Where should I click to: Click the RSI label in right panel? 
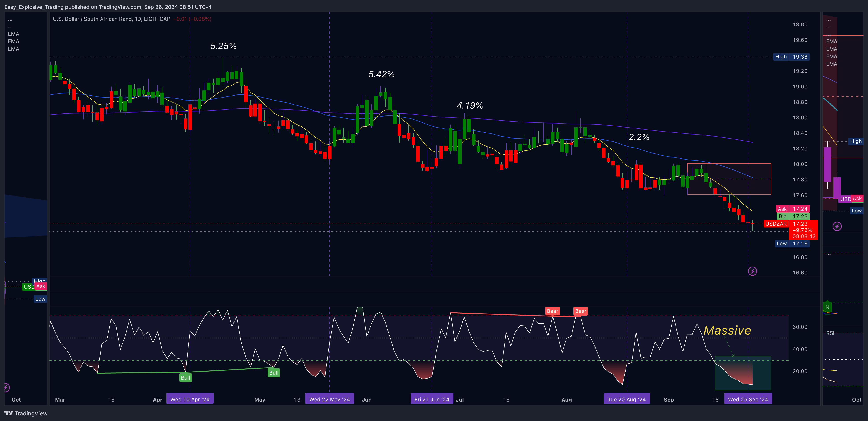point(830,333)
